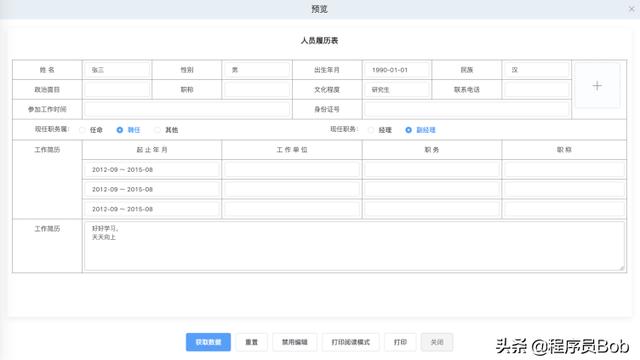The height and width of the screenshot is (360, 640).
Task: Click the first row's 工作单位 input
Action: tap(292, 169)
